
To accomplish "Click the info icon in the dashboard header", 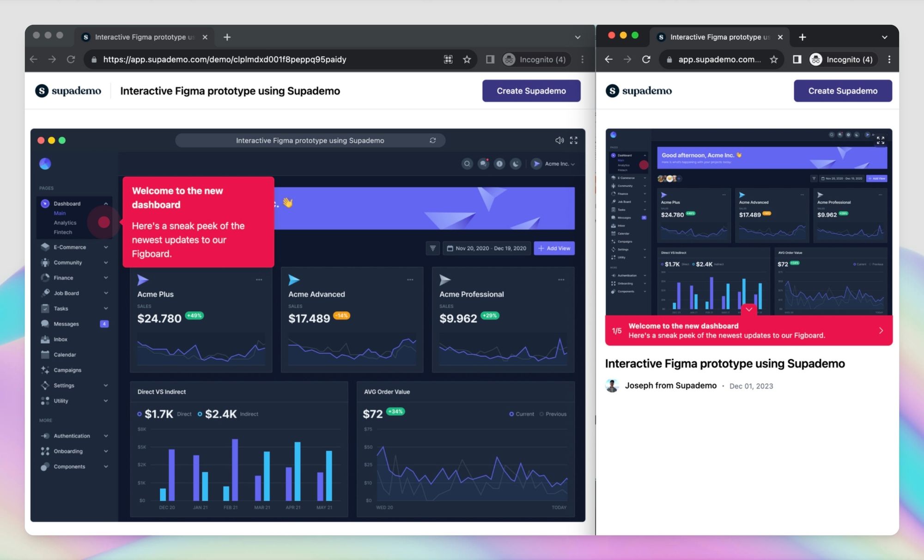I will coord(499,164).
